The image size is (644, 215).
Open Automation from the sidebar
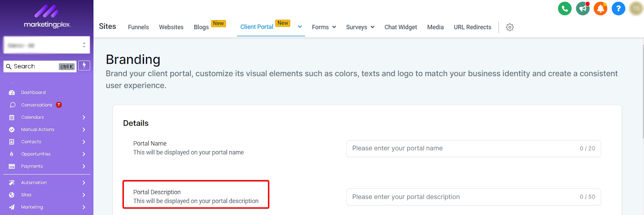tap(34, 182)
